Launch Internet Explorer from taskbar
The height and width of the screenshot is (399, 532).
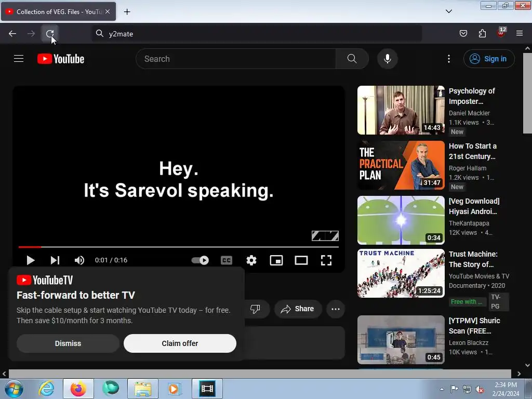(x=46, y=389)
